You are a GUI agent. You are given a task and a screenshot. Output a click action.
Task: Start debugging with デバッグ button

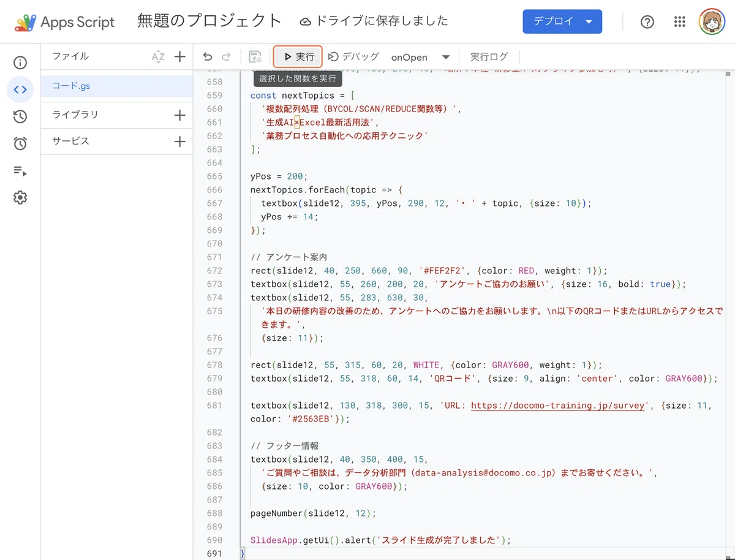[354, 57]
